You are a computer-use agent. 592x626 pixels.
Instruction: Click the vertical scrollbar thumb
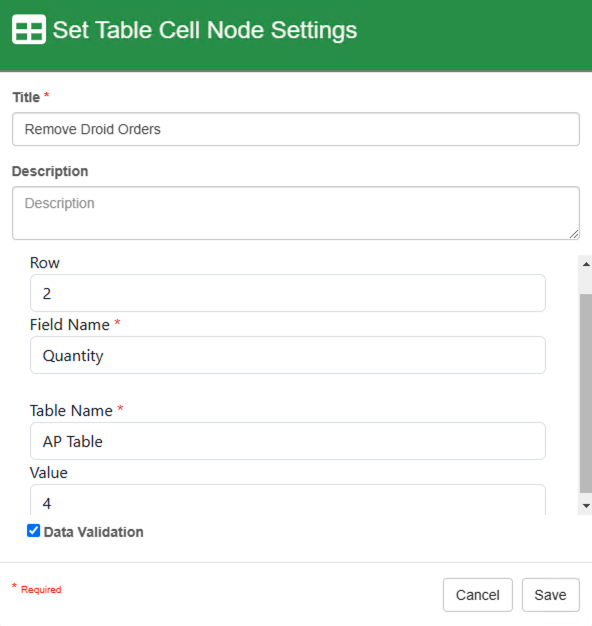coord(586,393)
